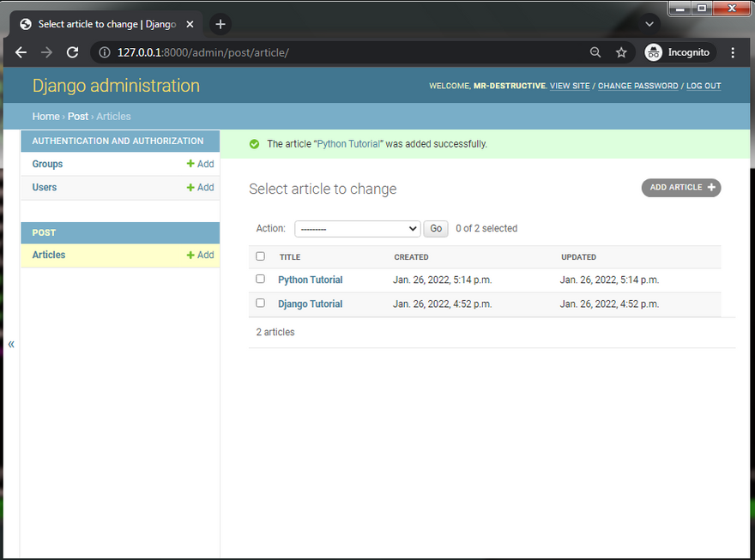755x560 pixels.
Task: Check the Django Tutorial row checkbox
Action: pyautogui.click(x=261, y=303)
